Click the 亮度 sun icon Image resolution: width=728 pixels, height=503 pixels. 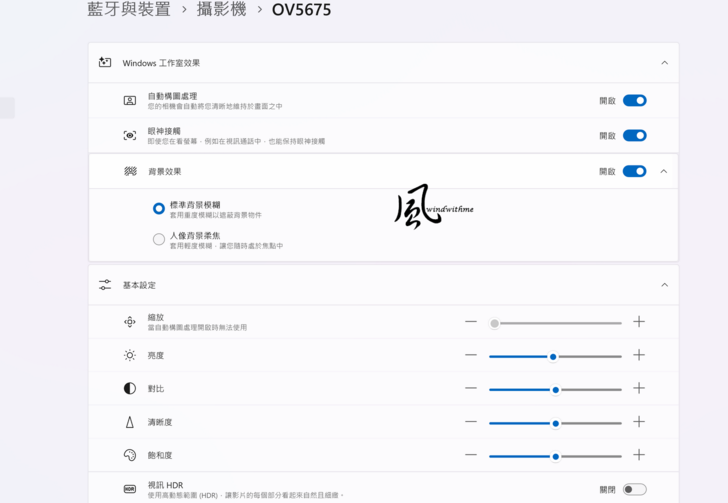[130, 355]
